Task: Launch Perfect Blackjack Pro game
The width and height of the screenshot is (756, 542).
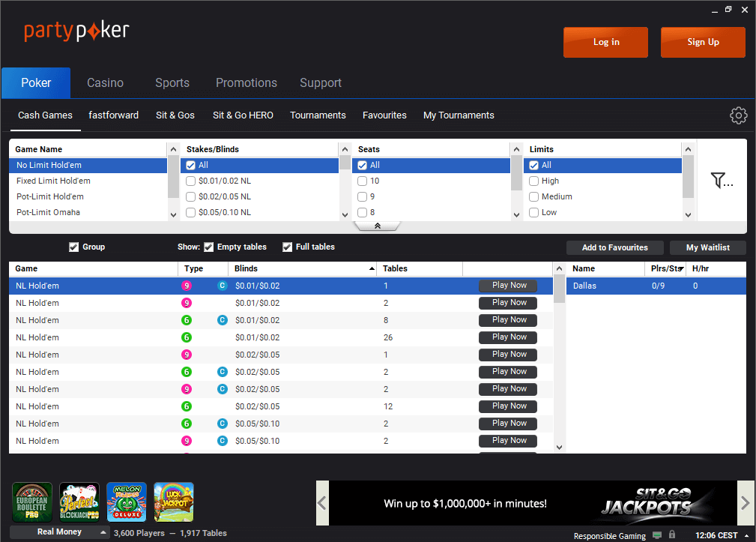Action: (x=79, y=502)
